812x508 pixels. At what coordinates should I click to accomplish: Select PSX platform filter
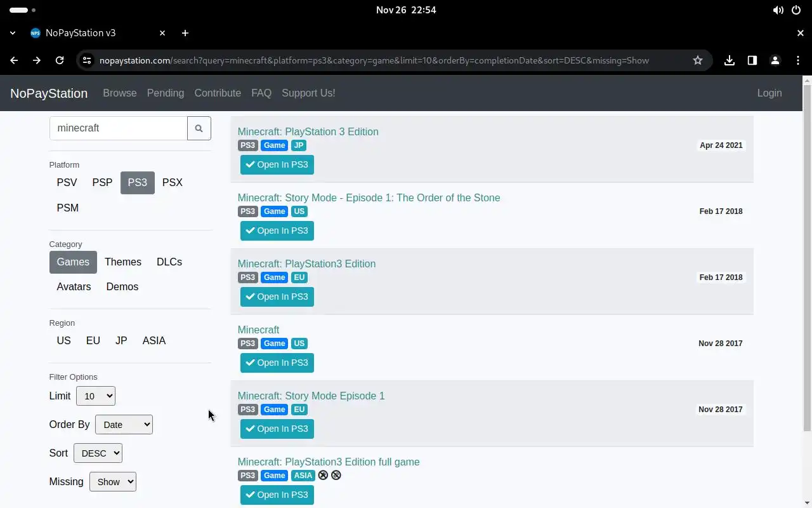pos(173,182)
